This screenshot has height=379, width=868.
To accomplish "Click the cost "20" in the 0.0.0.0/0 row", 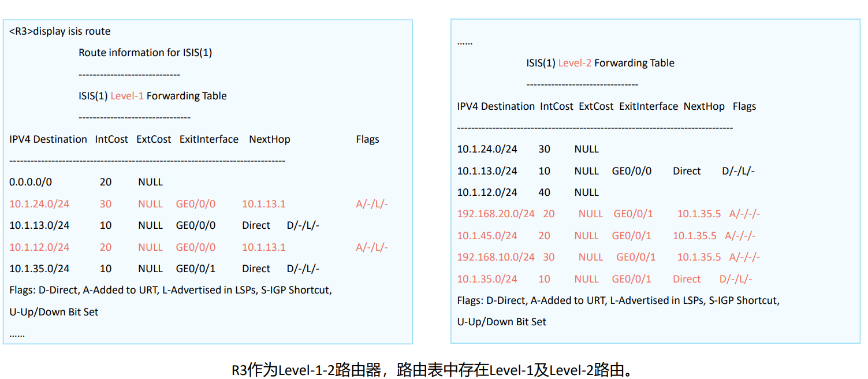I will point(106,182).
